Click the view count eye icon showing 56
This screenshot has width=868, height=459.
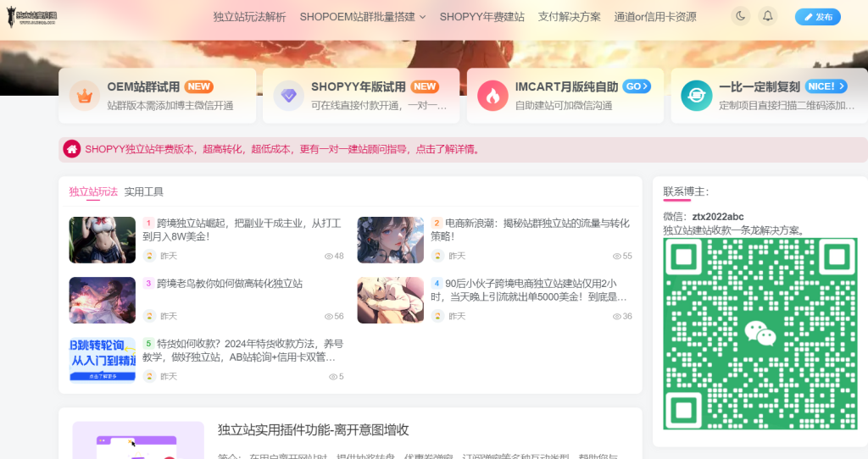coord(328,317)
